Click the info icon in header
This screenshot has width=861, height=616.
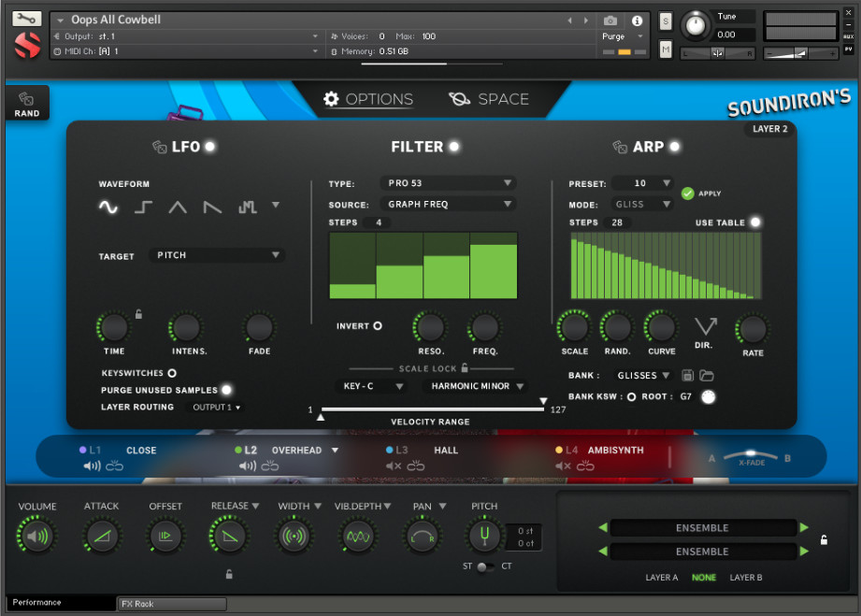[637, 21]
